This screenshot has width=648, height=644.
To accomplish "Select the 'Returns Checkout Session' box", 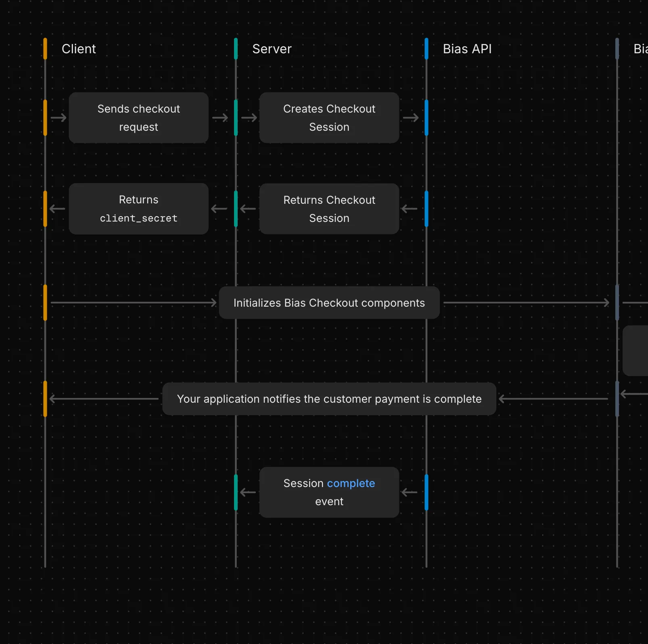I will pos(329,209).
